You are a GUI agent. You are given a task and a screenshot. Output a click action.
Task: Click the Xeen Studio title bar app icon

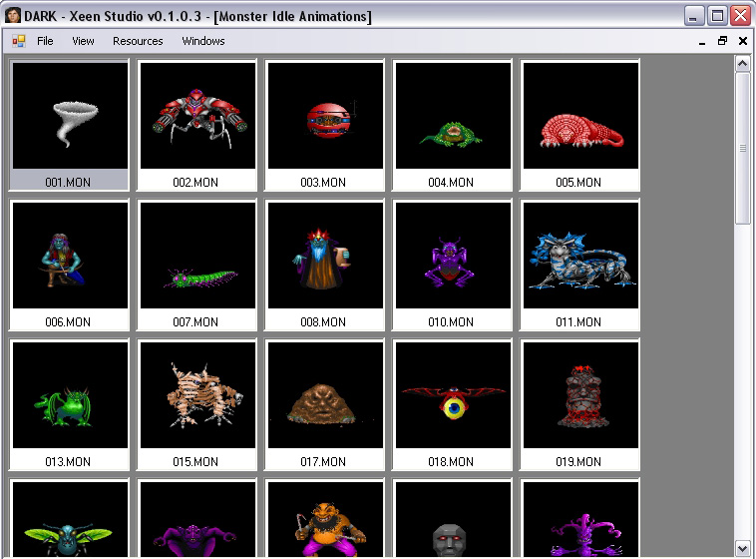pyautogui.click(x=13, y=15)
